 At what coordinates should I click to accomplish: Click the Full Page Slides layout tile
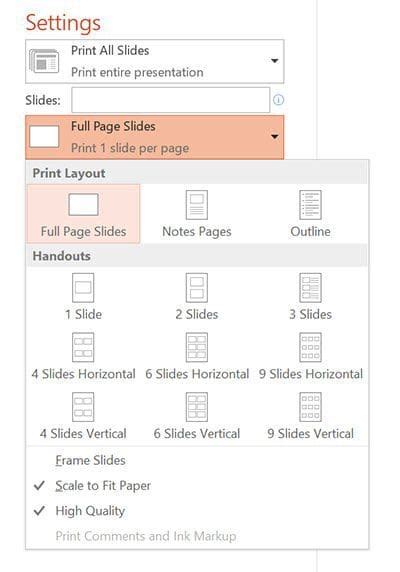click(x=83, y=214)
